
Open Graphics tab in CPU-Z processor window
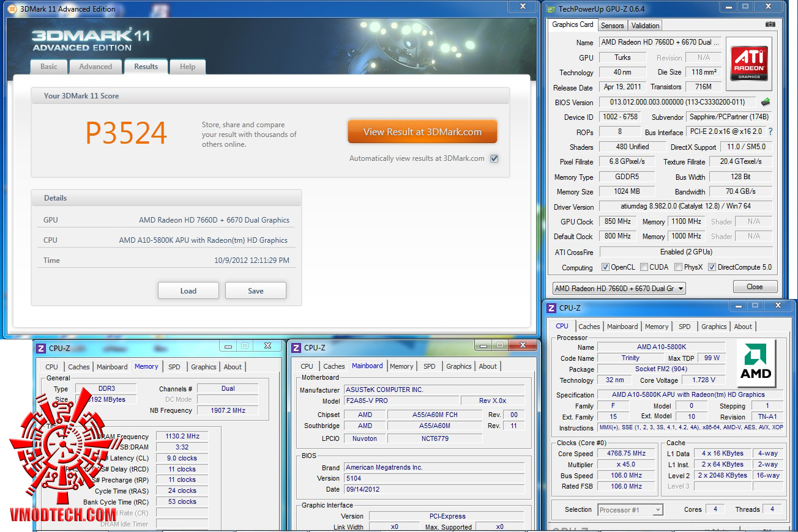point(714,327)
